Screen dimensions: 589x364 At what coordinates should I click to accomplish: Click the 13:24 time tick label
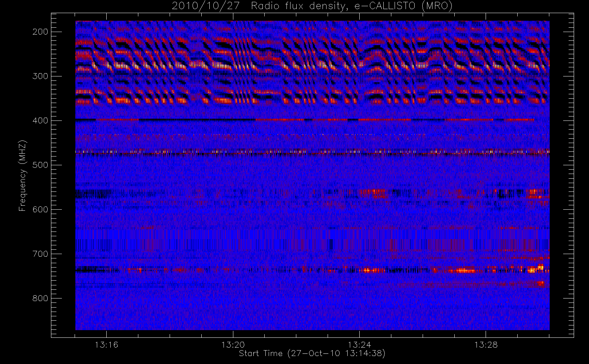pos(359,345)
